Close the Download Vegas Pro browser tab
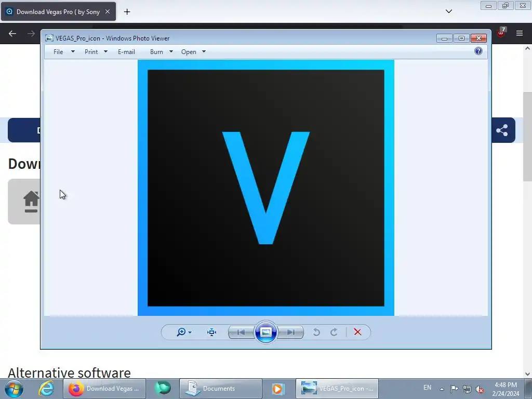 coord(108,11)
